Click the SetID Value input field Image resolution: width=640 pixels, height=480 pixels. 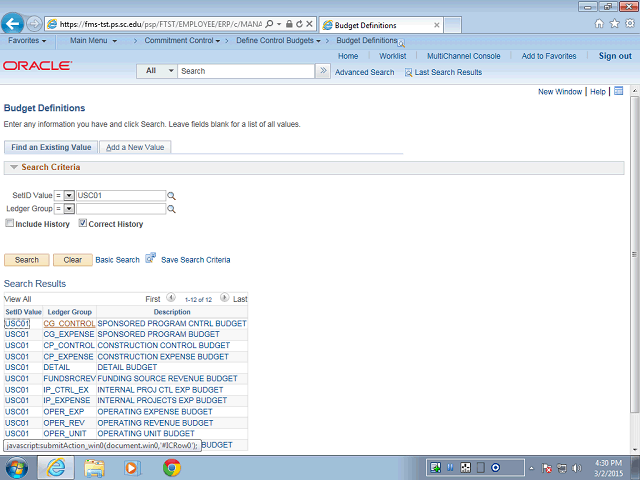[x=121, y=196]
